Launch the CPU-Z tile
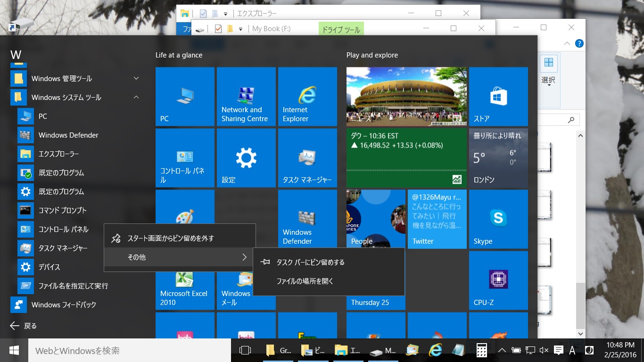Viewport: 644px width, 362px height. coord(498,280)
